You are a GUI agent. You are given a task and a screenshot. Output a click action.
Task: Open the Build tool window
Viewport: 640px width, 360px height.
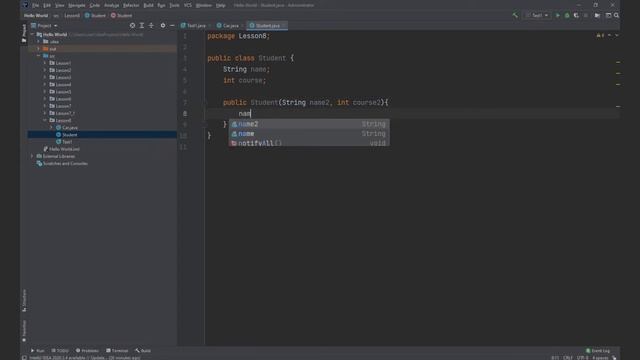point(143,351)
